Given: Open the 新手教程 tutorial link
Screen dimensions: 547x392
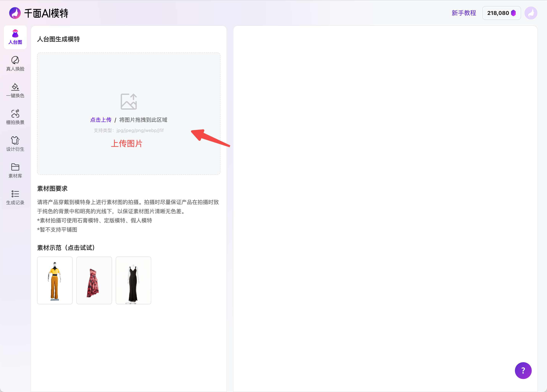Looking at the screenshot, I should coord(464,13).
